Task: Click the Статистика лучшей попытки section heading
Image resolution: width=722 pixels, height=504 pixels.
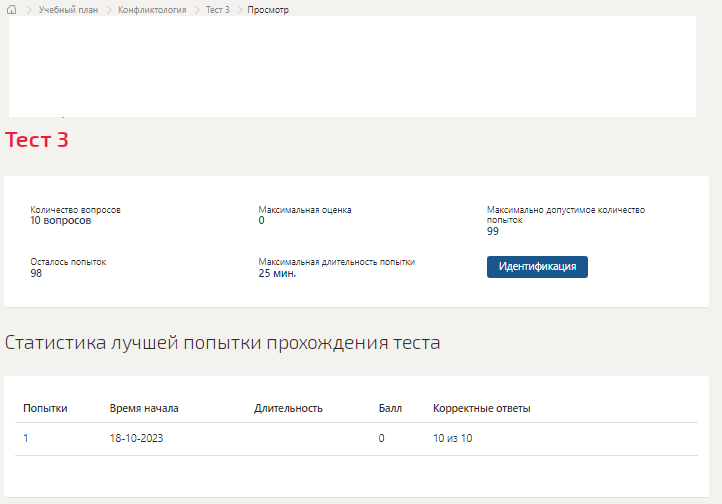Action: pyautogui.click(x=222, y=343)
